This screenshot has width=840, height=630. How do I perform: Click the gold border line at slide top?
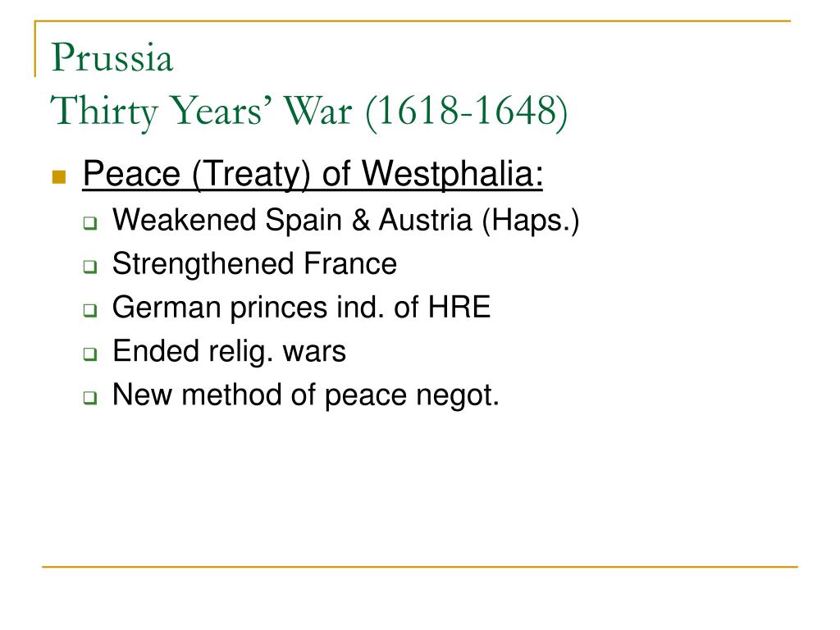pos(413,21)
